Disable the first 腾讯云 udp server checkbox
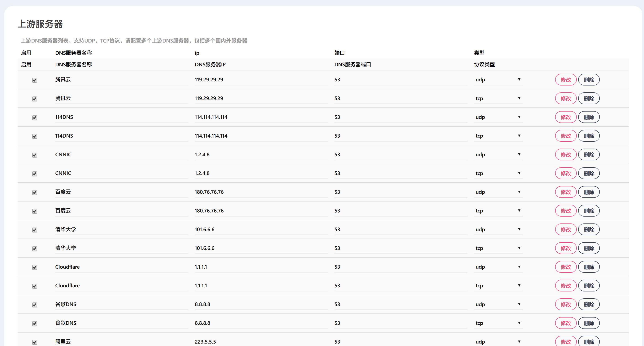 (35, 80)
